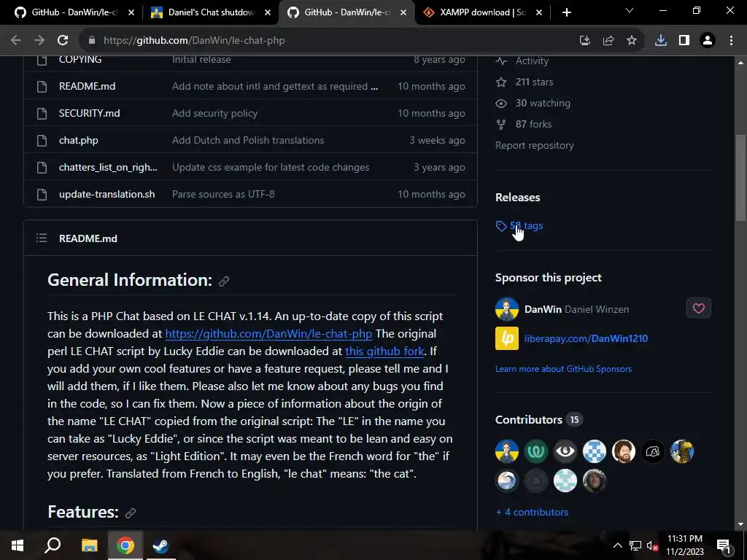
Task: Open eye-logo contributor avatar
Action: pyautogui.click(x=565, y=451)
